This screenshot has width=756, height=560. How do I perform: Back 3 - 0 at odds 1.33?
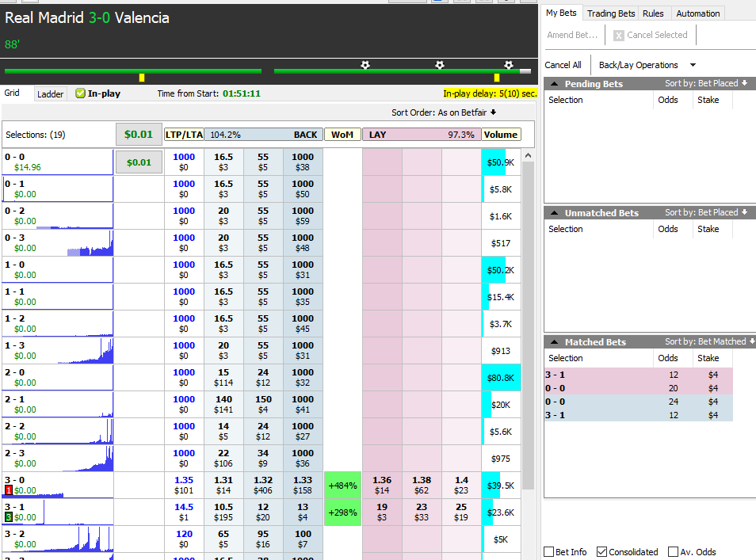tap(303, 486)
